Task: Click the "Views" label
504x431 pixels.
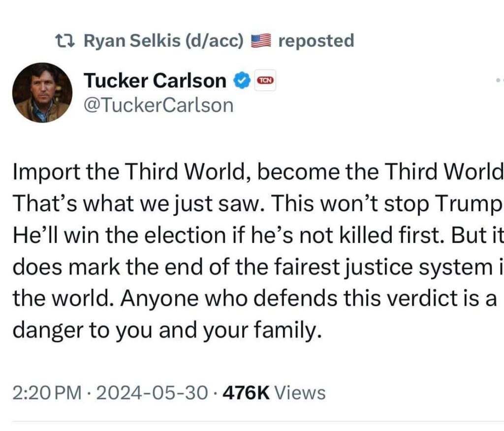Action: coord(299,393)
